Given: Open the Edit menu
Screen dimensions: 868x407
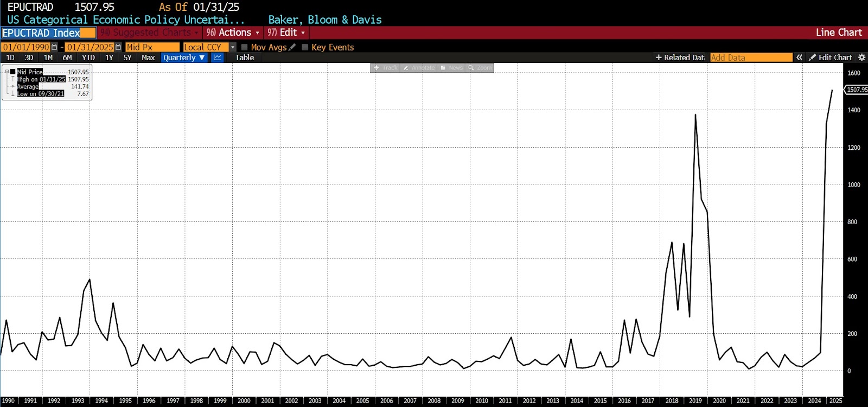Looking at the screenshot, I should (286, 33).
